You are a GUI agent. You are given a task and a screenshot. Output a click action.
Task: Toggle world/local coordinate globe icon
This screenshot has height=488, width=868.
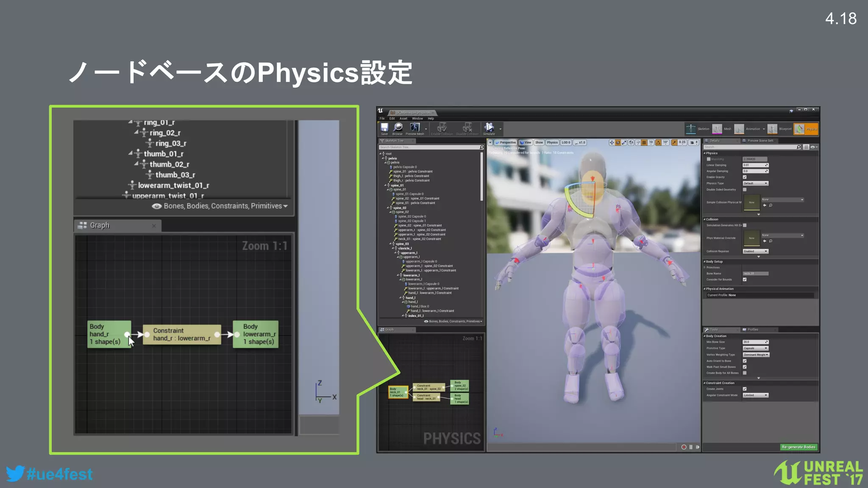[631, 143]
